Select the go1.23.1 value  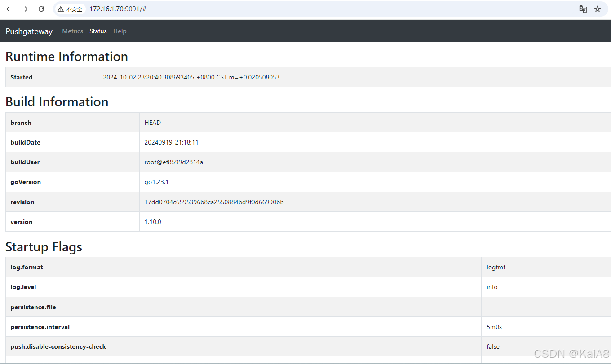tap(156, 182)
